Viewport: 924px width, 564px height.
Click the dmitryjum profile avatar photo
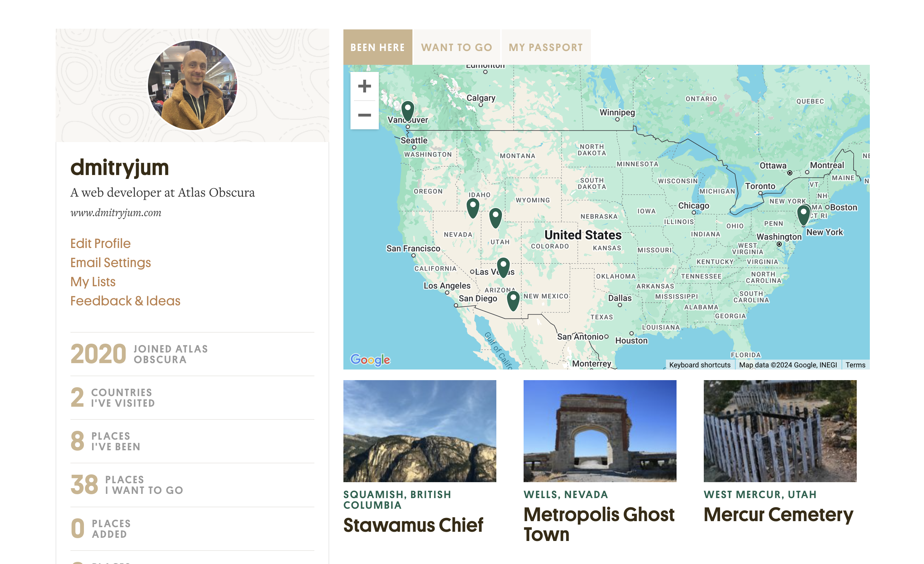coord(192,85)
